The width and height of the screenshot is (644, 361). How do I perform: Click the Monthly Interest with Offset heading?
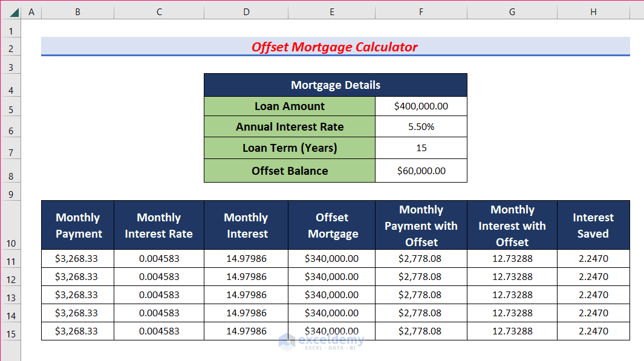coord(512,225)
